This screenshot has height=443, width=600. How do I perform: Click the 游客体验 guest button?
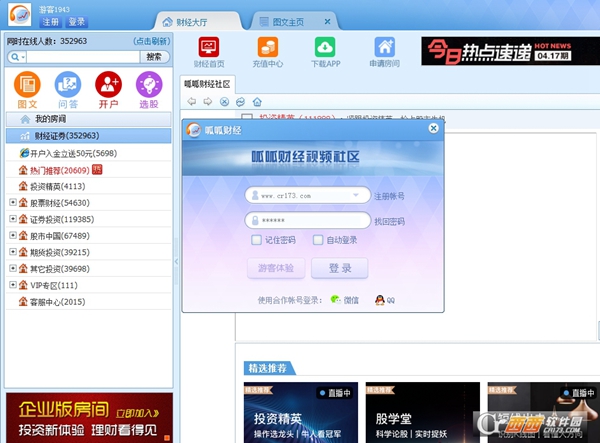point(276,268)
